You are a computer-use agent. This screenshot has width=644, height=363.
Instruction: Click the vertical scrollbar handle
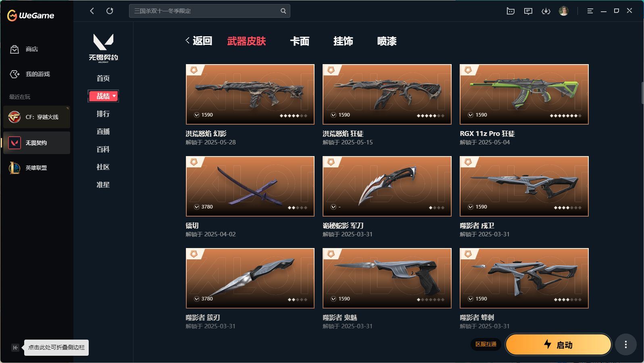tap(642, 93)
